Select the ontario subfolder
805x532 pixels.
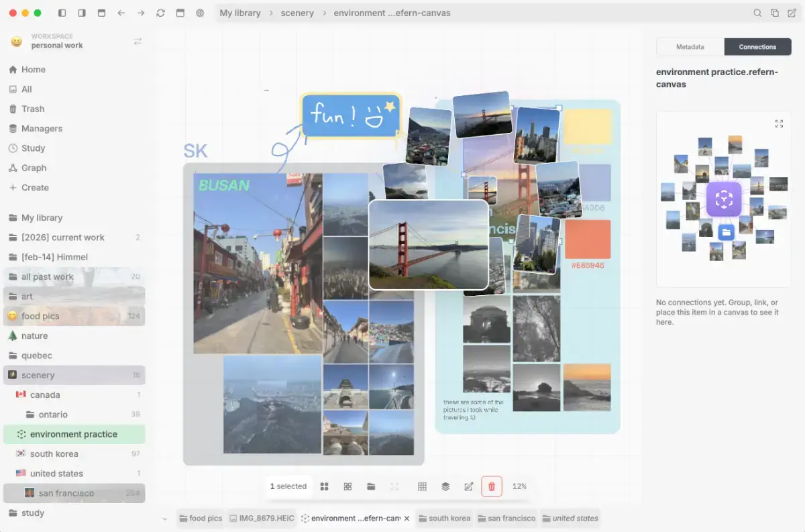(x=74, y=415)
